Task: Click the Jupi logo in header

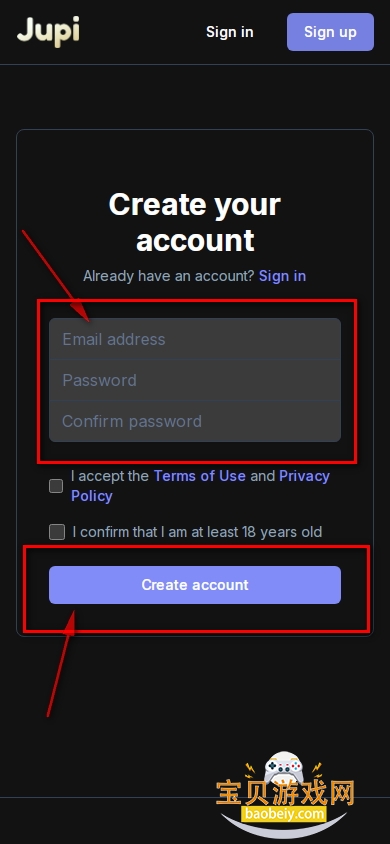Action: click(48, 30)
